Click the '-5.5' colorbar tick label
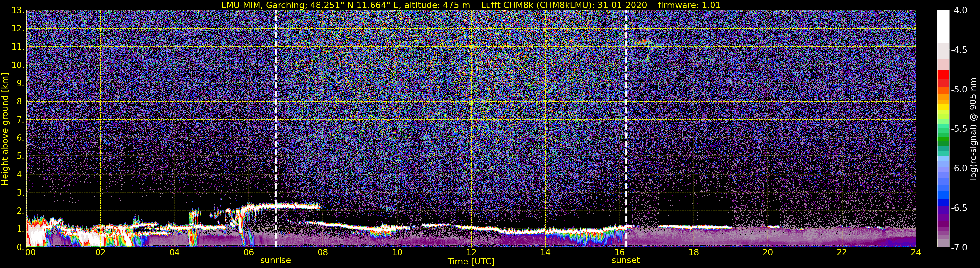Screen dimensions: 980x268 (959, 129)
